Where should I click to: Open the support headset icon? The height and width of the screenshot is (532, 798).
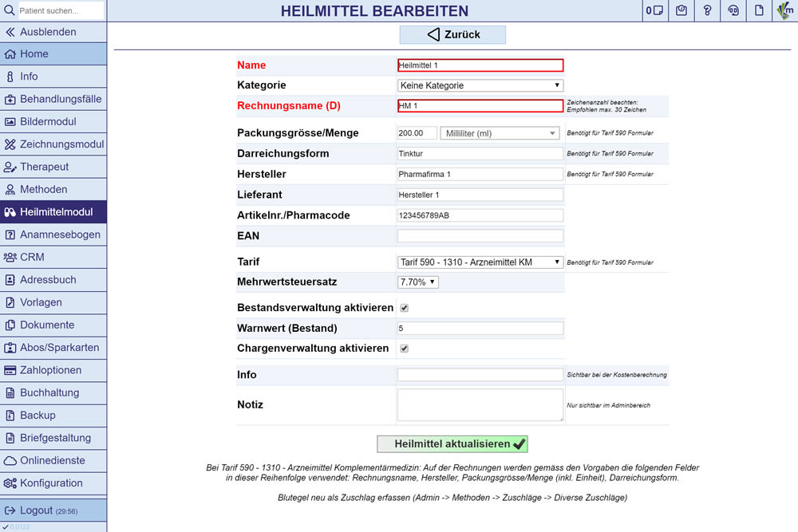[x=733, y=10]
